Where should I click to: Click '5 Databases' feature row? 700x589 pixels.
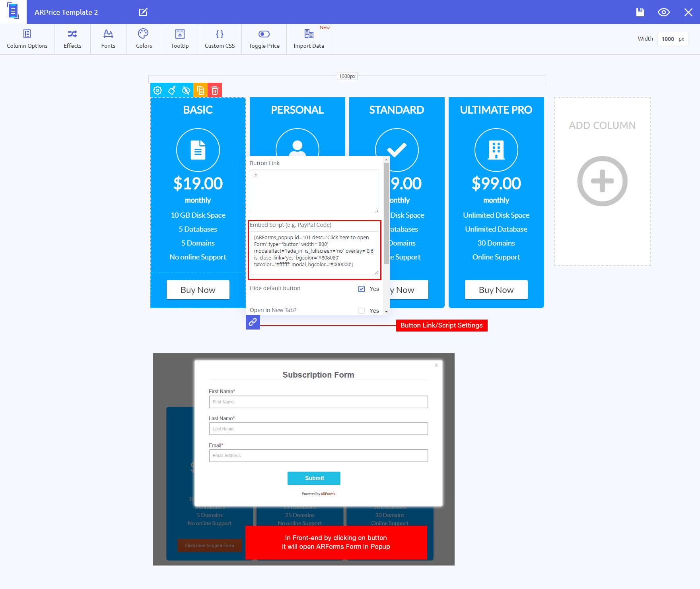pyautogui.click(x=198, y=229)
